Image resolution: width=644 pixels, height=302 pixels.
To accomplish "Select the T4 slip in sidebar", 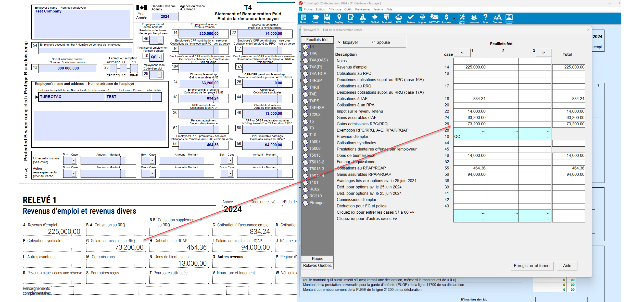I will click(x=312, y=46).
